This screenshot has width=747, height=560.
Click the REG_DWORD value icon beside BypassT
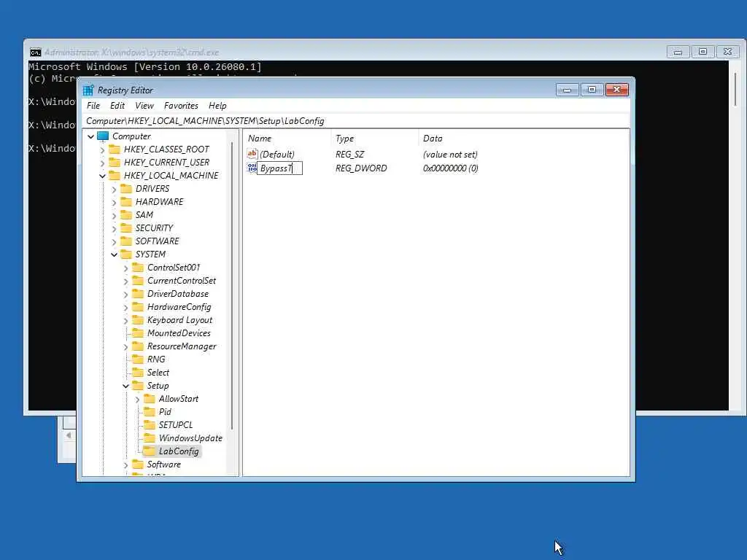click(252, 168)
